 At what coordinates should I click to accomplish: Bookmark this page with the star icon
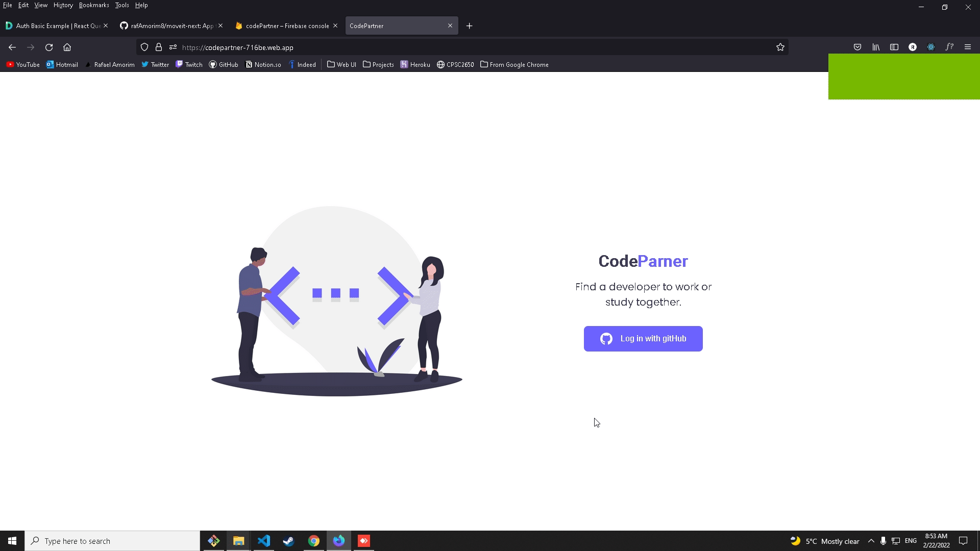tap(780, 47)
